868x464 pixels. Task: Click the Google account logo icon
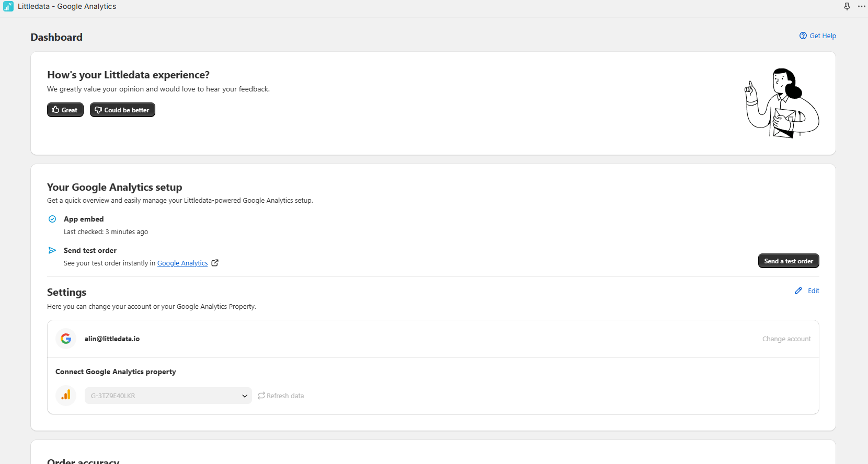click(66, 339)
